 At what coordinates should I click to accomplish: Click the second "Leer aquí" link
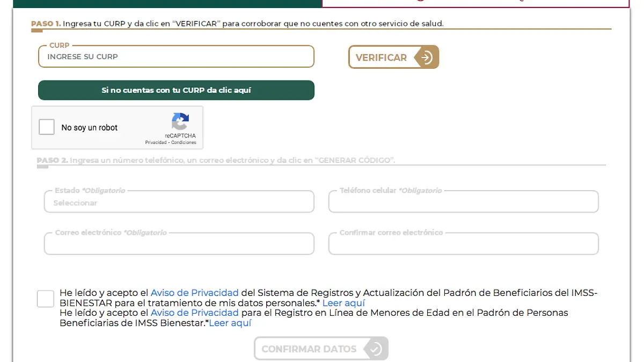230,323
